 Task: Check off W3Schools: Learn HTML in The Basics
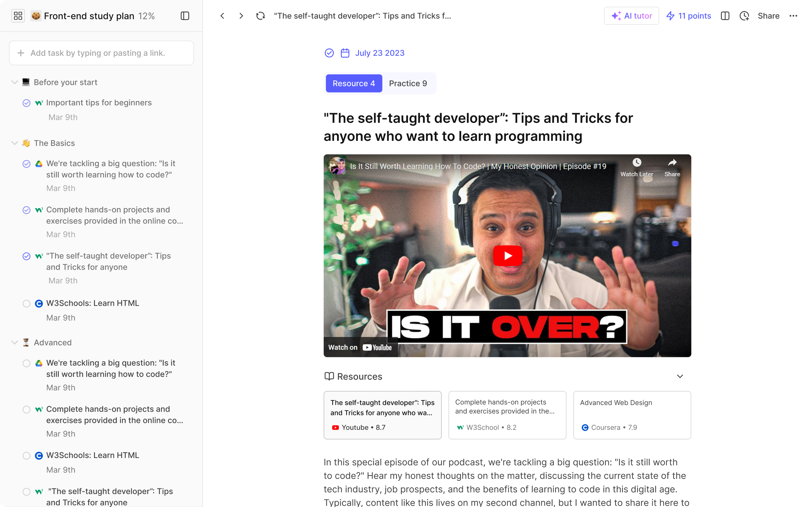pyautogui.click(x=27, y=303)
